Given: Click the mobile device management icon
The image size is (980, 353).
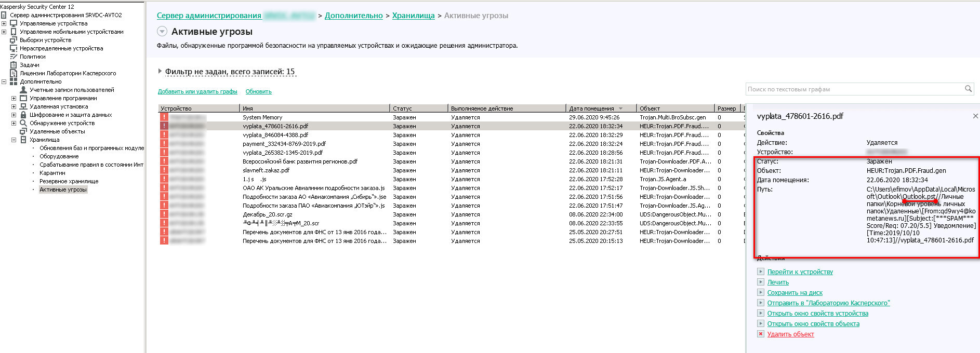Looking at the screenshot, I should (14, 32).
